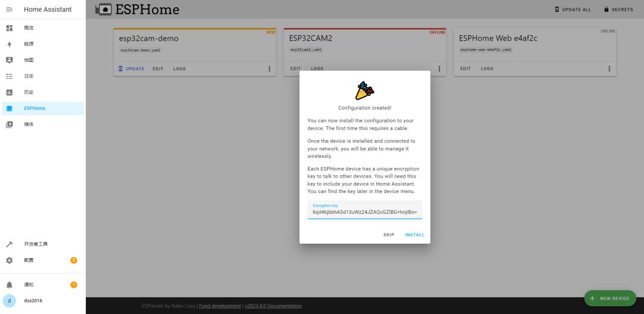Click the plus icon on New Device button

coord(592,299)
